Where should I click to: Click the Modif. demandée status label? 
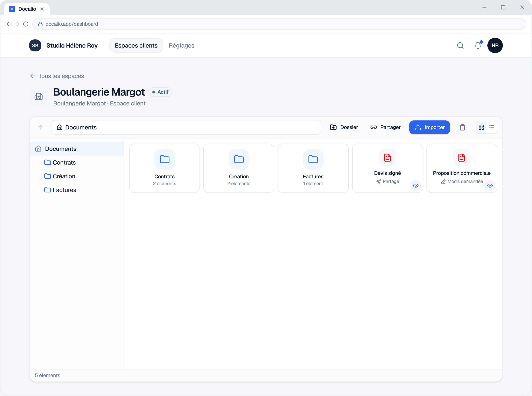[x=461, y=181]
